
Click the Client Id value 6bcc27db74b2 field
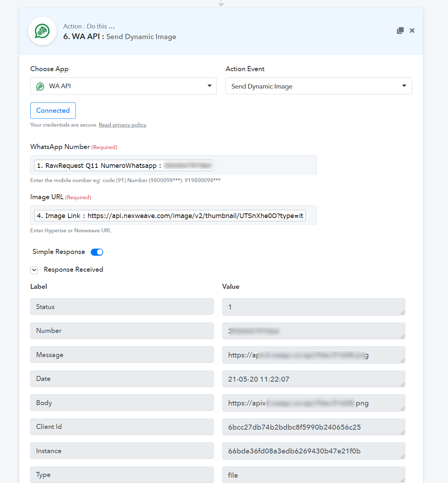click(314, 427)
